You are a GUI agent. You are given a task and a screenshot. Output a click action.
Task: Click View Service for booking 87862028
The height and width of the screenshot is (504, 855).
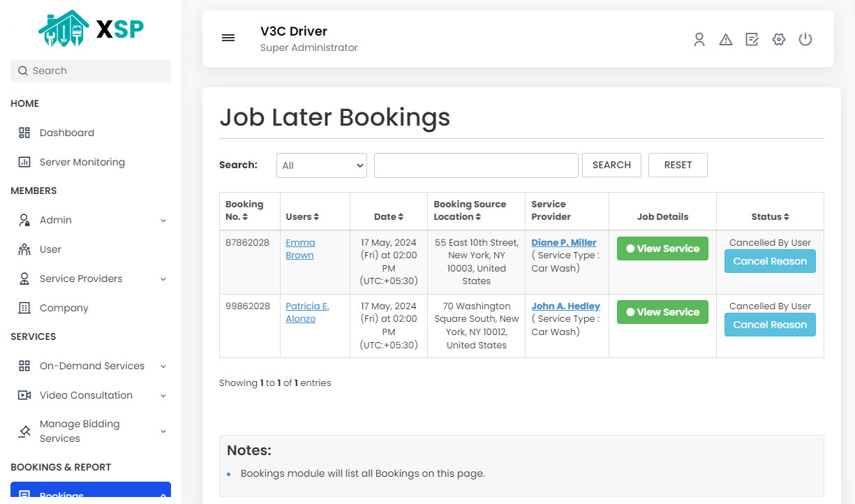[662, 249]
